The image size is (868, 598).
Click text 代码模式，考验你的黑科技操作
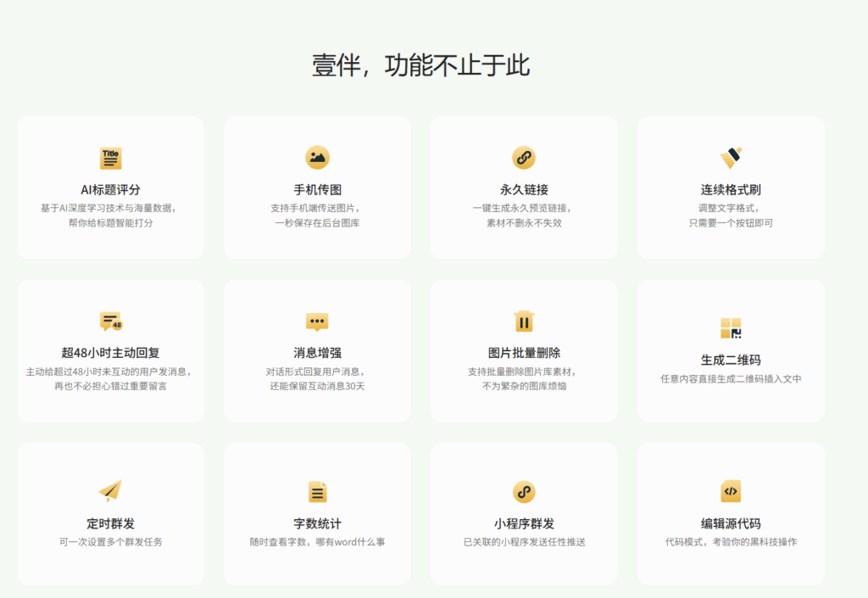point(731,542)
